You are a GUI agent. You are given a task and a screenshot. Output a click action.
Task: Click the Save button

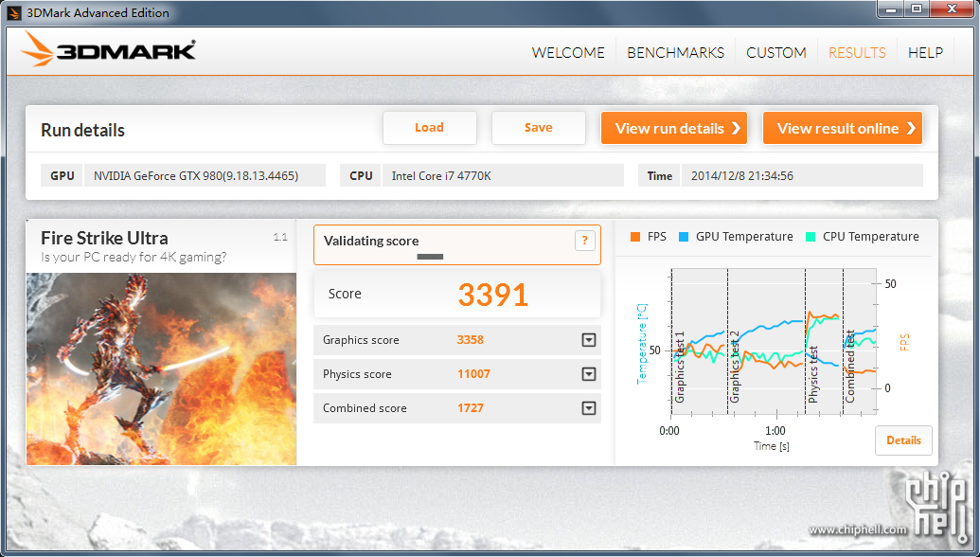coord(538,128)
